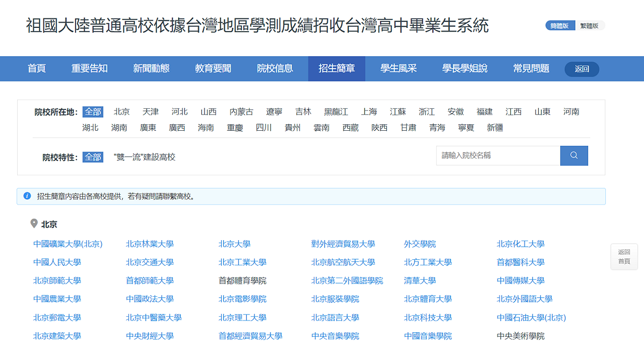Filter schools by 江蘇
Viewport: 644px width, 343px height.
(398, 111)
